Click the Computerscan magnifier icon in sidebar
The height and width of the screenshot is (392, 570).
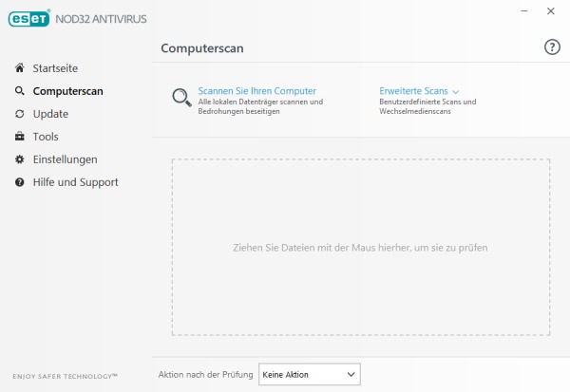(x=20, y=91)
